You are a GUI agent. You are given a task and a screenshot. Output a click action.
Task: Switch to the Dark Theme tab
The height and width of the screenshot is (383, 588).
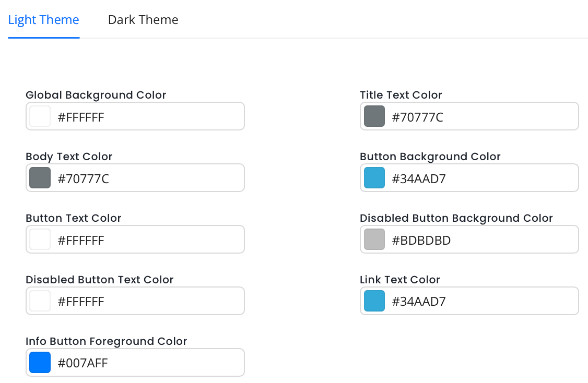pos(143,20)
